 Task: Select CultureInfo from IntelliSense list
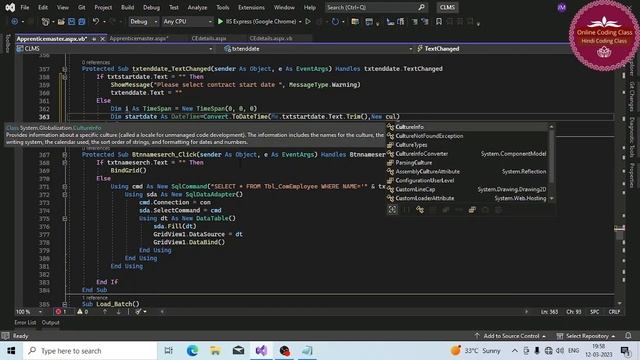coord(467,127)
